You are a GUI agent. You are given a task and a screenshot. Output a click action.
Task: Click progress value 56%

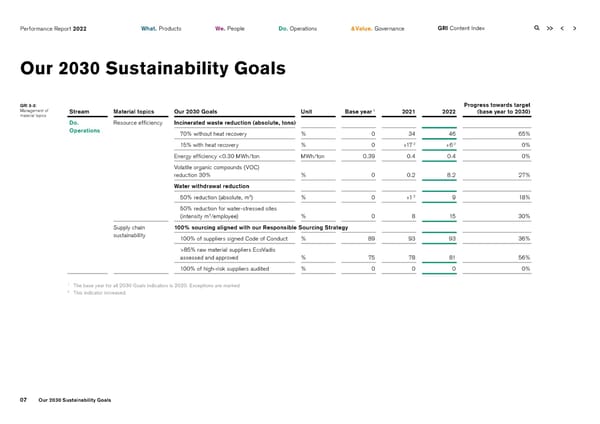tap(524, 258)
